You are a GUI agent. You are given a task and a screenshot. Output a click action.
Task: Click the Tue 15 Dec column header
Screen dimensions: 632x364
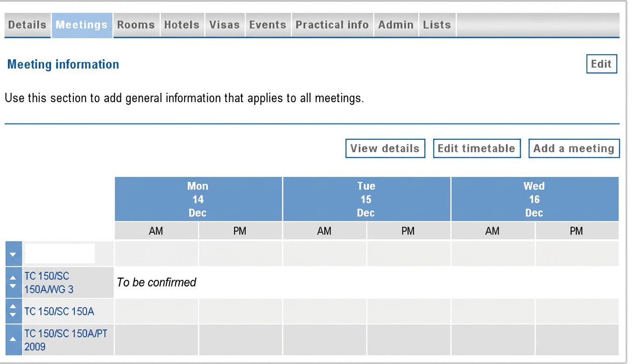point(366,199)
